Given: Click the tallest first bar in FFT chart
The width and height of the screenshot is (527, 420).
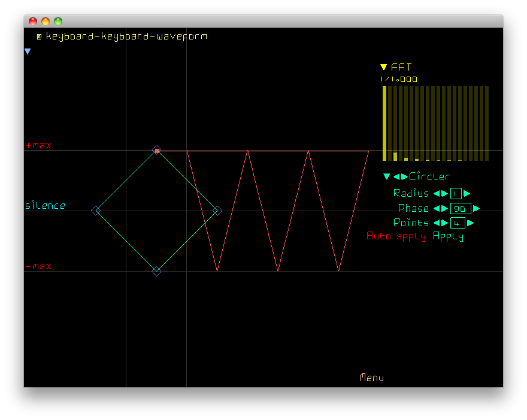Looking at the screenshot, I should pos(384,123).
